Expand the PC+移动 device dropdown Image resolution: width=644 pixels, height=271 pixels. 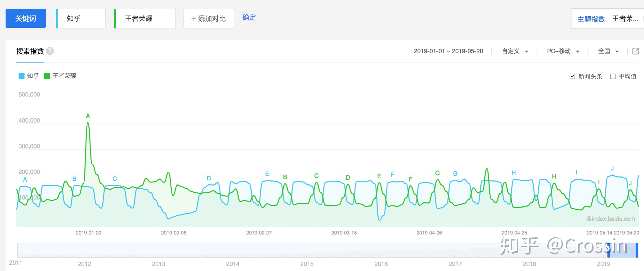pyautogui.click(x=563, y=51)
